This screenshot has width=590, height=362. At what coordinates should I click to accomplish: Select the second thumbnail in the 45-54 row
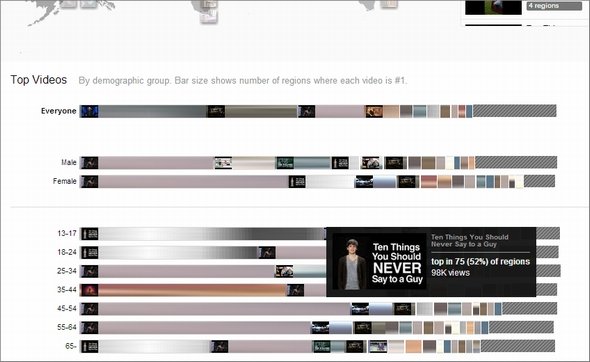360,309
